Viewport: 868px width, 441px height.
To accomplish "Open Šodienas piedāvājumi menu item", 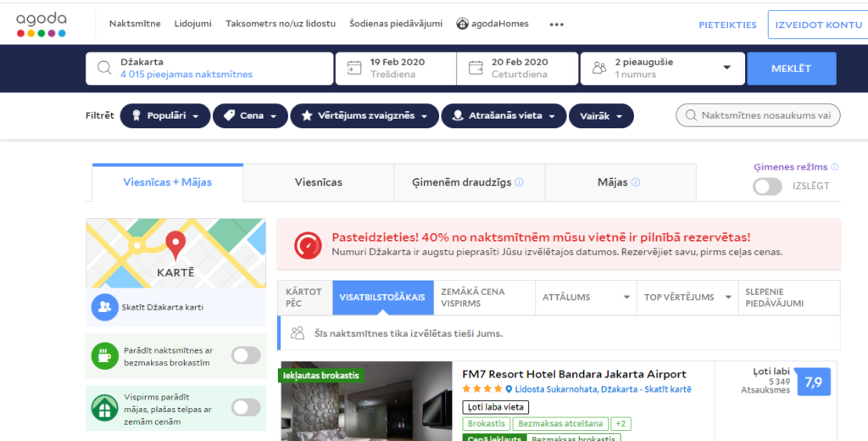I will click(x=396, y=24).
